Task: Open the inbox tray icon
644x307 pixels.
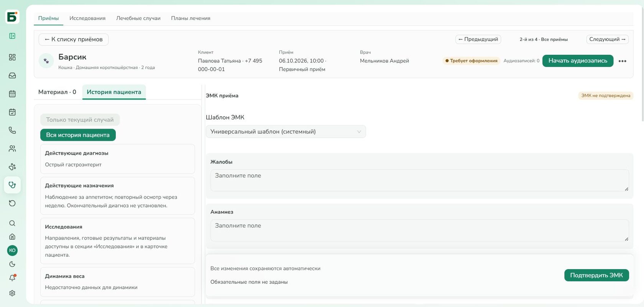Action: pos(12,75)
